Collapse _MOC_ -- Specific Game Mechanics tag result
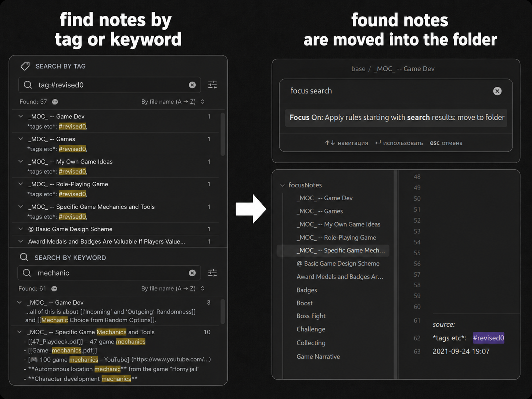The width and height of the screenshot is (532, 399). click(x=21, y=207)
